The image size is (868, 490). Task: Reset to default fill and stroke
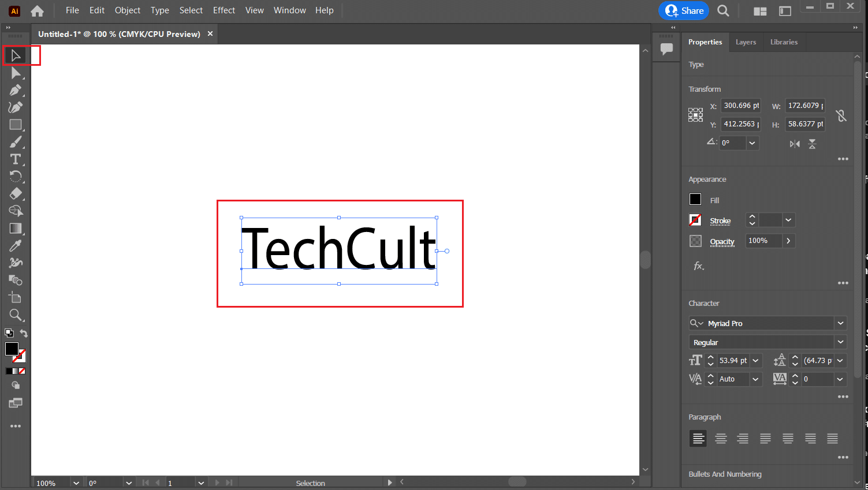pos(9,333)
